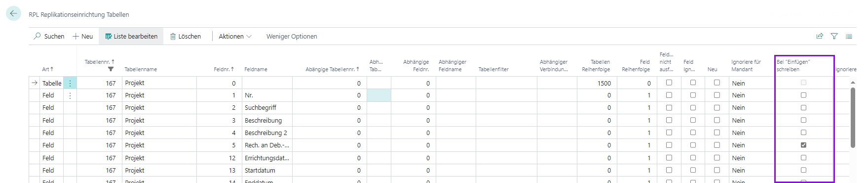Open the Nein value for Startdatum row
Viewport: 868px width, 183px height.
tap(739, 170)
